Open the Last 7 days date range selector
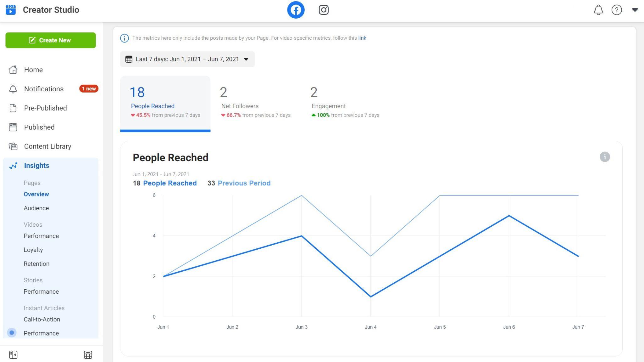 [x=187, y=59]
